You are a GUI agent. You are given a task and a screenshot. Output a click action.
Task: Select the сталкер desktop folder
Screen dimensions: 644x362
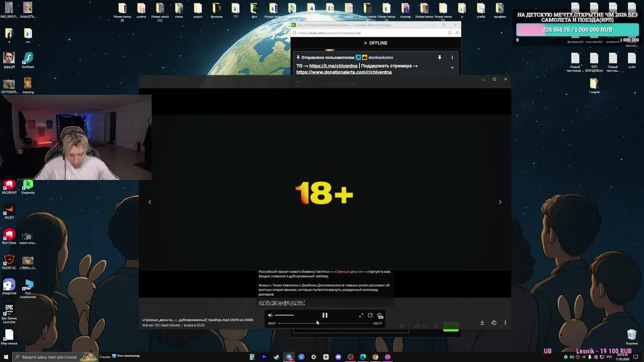405,11
